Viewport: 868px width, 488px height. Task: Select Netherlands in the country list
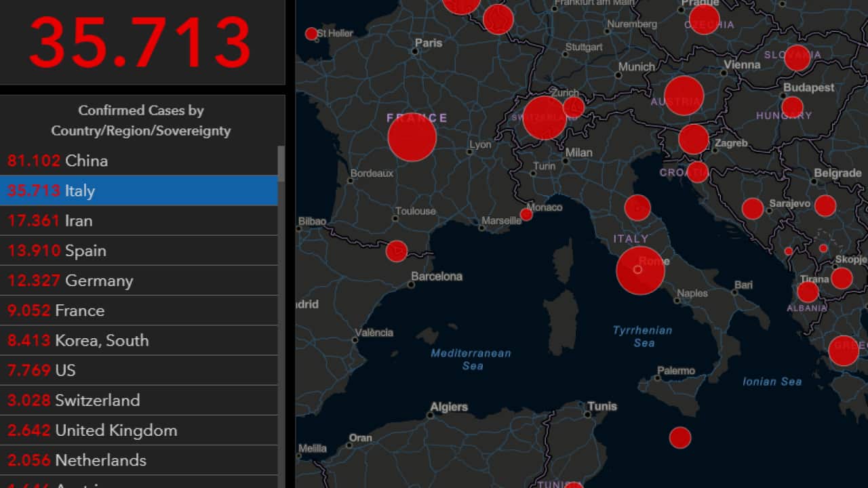pos(138,460)
